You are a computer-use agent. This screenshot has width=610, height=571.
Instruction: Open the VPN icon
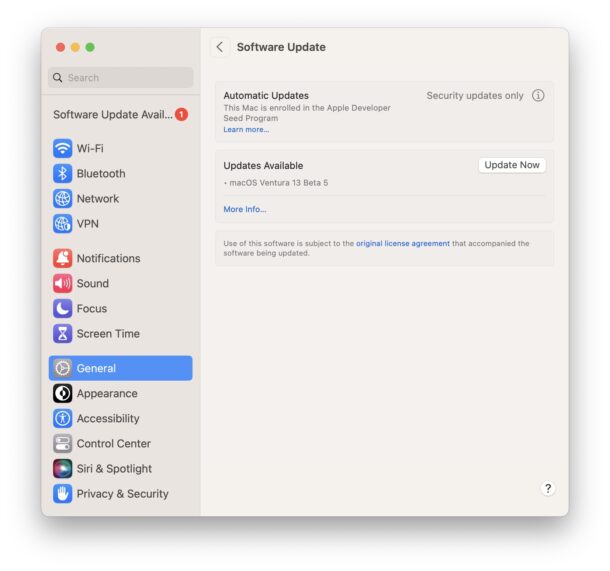click(62, 224)
